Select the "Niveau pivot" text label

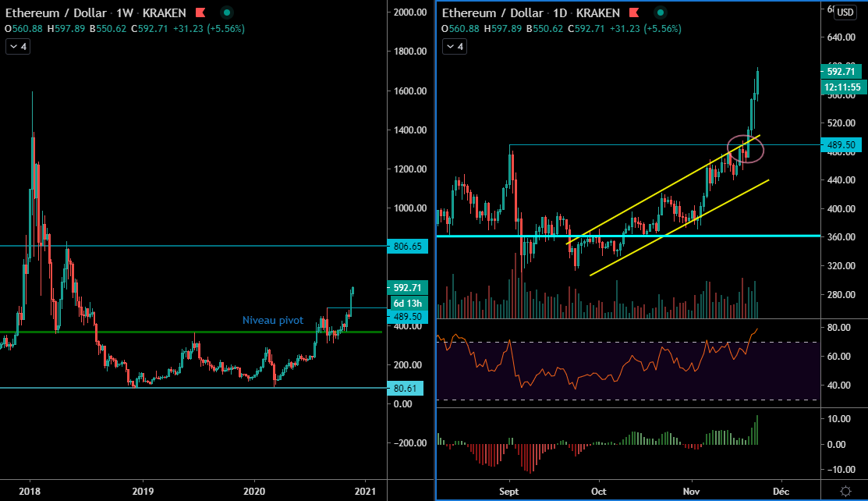click(273, 320)
